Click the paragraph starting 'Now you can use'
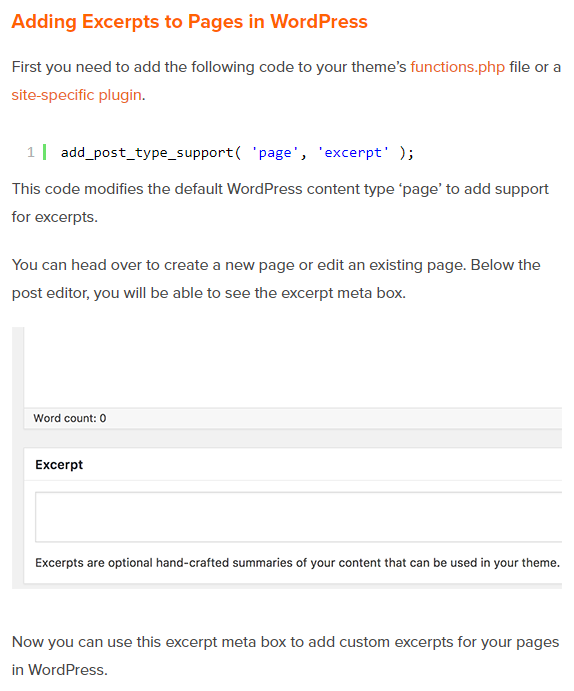 click(285, 656)
